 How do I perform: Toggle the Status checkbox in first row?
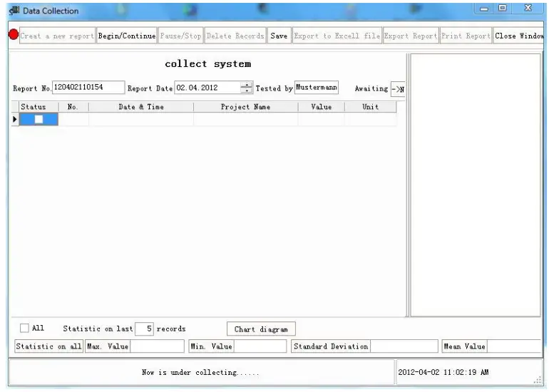click(x=39, y=119)
